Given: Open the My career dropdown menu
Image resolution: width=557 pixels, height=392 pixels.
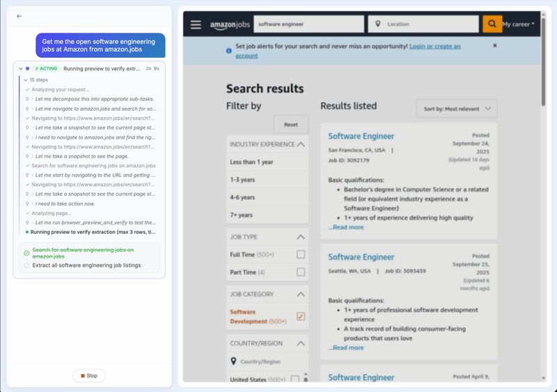Looking at the screenshot, I should coord(518,24).
